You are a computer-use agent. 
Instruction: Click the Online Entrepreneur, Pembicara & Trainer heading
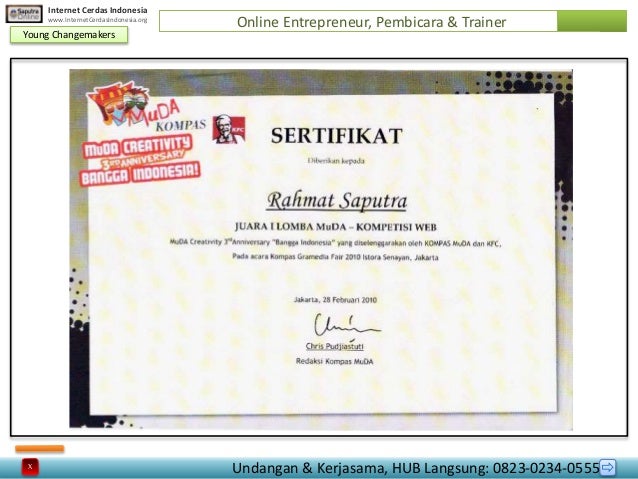pos(371,22)
